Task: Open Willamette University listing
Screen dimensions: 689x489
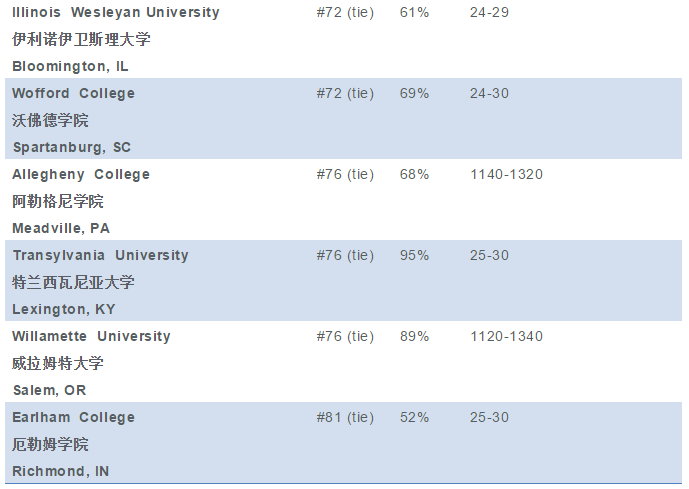Action: (x=91, y=337)
